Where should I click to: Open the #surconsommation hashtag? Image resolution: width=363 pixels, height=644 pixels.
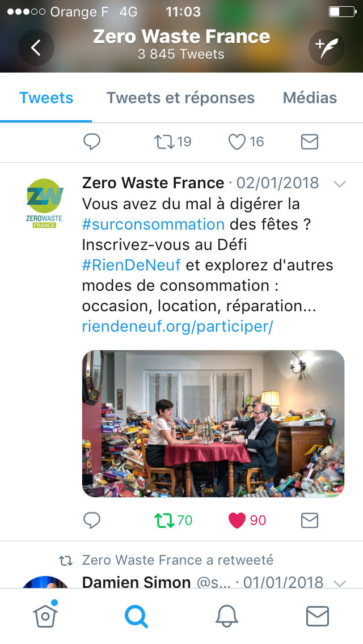(153, 224)
